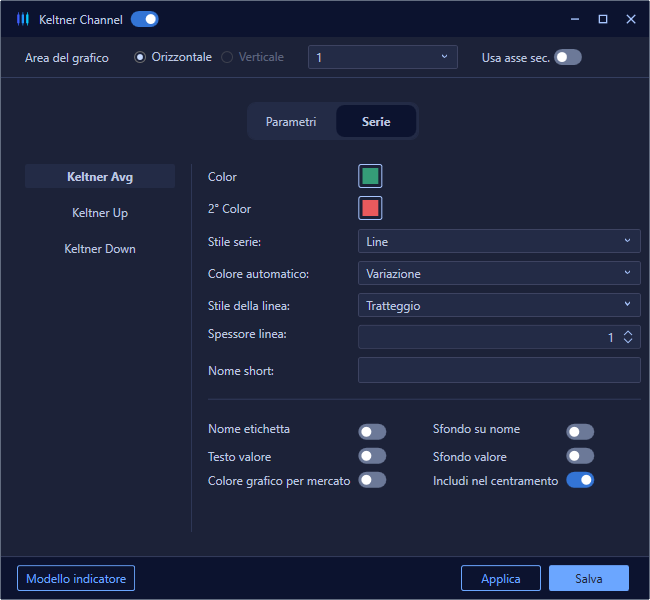Viewport: 650px width, 600px height.
Task: Click the Applica button
Action: tap(501, 578)
